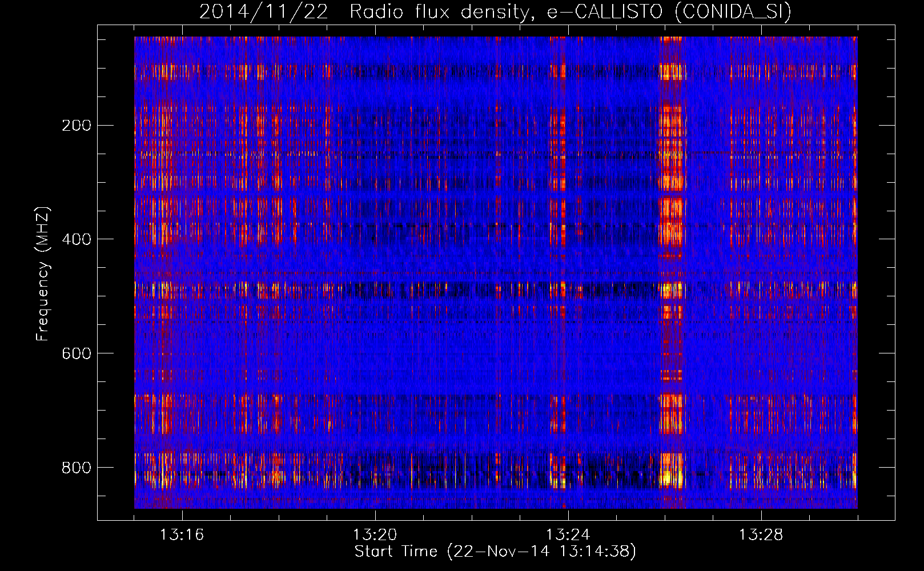Viewport: 924px width, 571px height.
Task: Click the 'Frequency (MHZ)' axis label
Action: (x=43, y=274)
